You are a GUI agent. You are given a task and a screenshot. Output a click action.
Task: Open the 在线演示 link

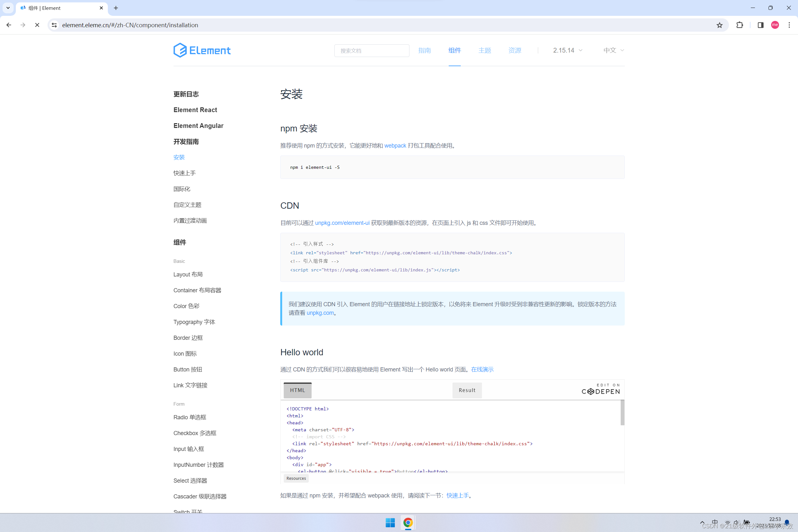pyautogui.click(x=482, y=370)
